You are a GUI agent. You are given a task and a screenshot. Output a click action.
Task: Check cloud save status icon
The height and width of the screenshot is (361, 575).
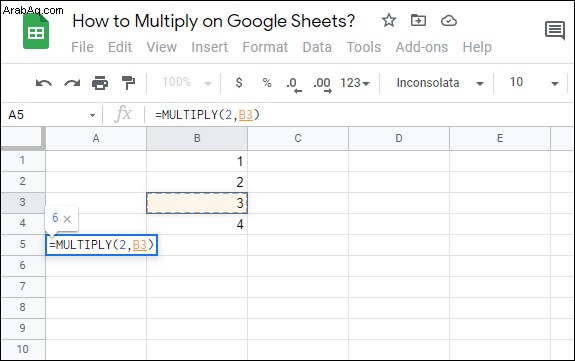click(448, 21)
